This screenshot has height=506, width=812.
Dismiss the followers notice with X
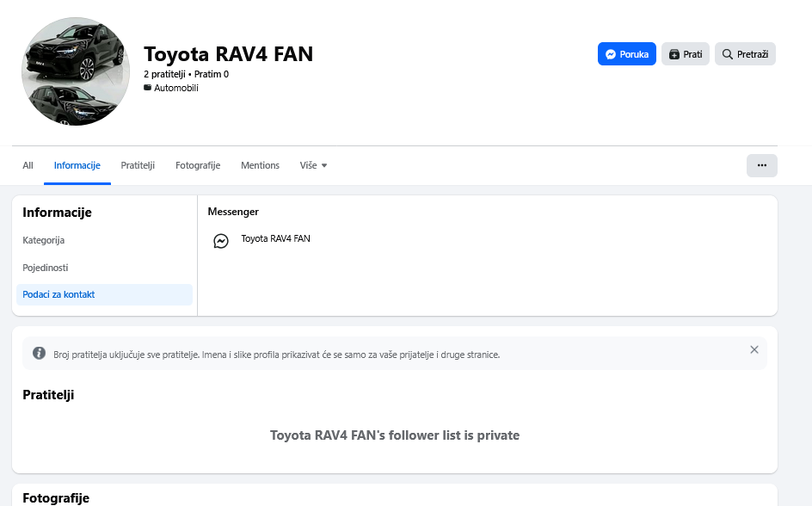754,349
